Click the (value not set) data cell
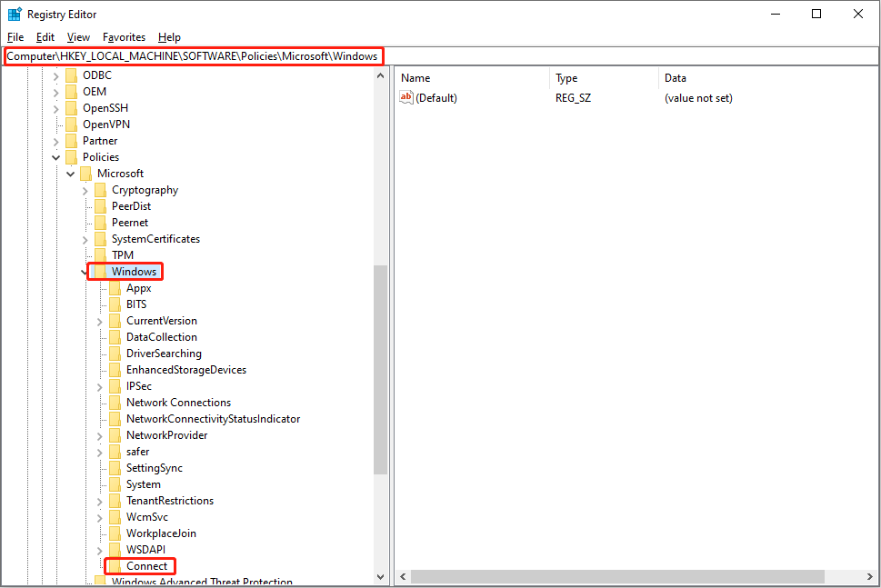The image size is (881, 588). point(698,98)
